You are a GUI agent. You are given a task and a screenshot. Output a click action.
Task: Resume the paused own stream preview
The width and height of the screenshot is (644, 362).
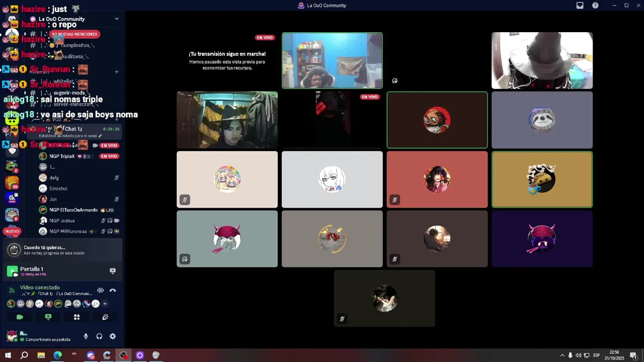click(x=227, y=60)
